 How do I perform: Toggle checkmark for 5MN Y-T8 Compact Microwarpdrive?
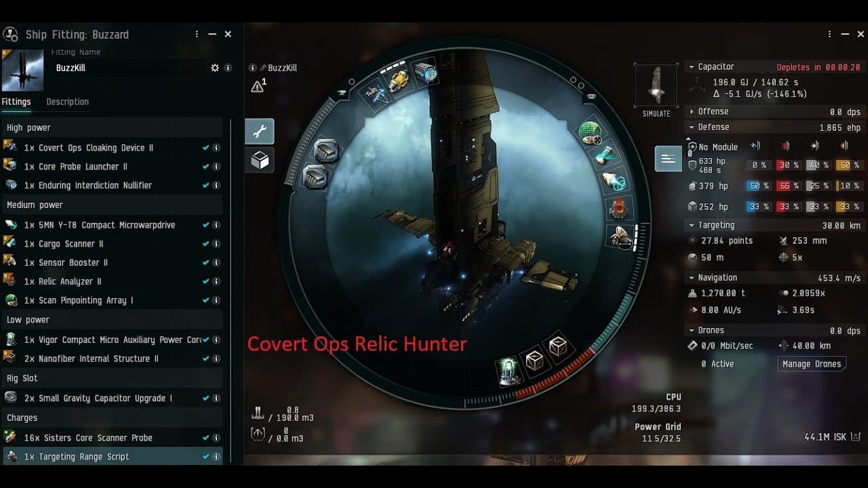(205, 225)
